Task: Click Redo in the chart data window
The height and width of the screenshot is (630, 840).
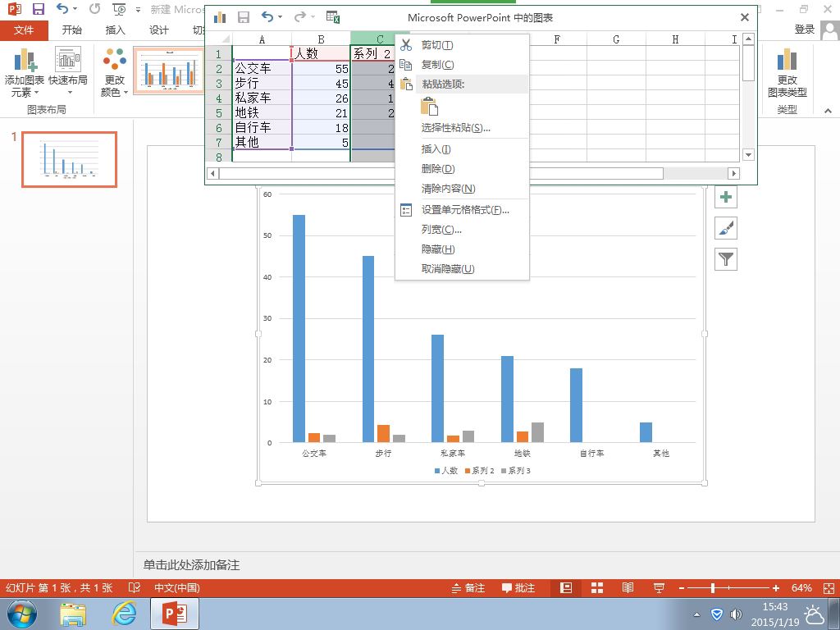Action: click(299, 17)
